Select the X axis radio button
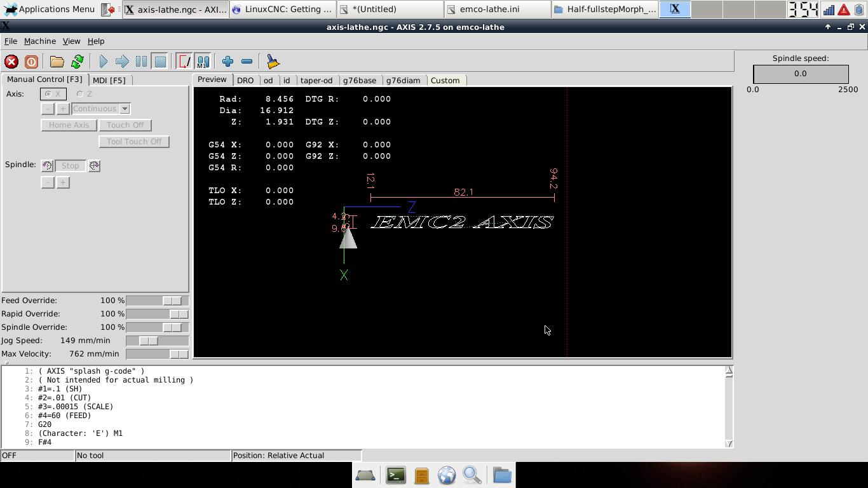Viewport: 868px width, 488px height. [53, 94]
